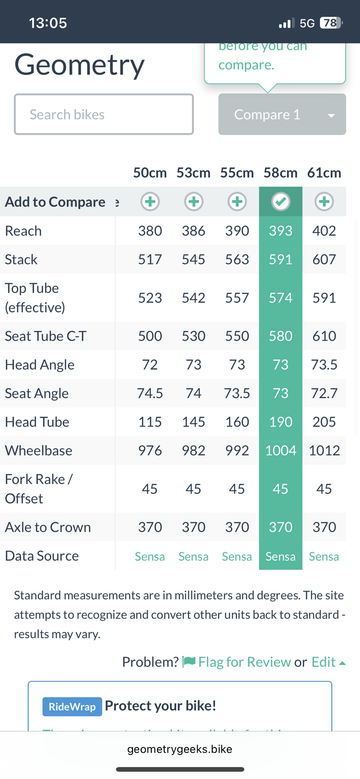Expand the Edit menu caret
The width and height of the screenshot is (360, 779).
(x=342, y=663)
